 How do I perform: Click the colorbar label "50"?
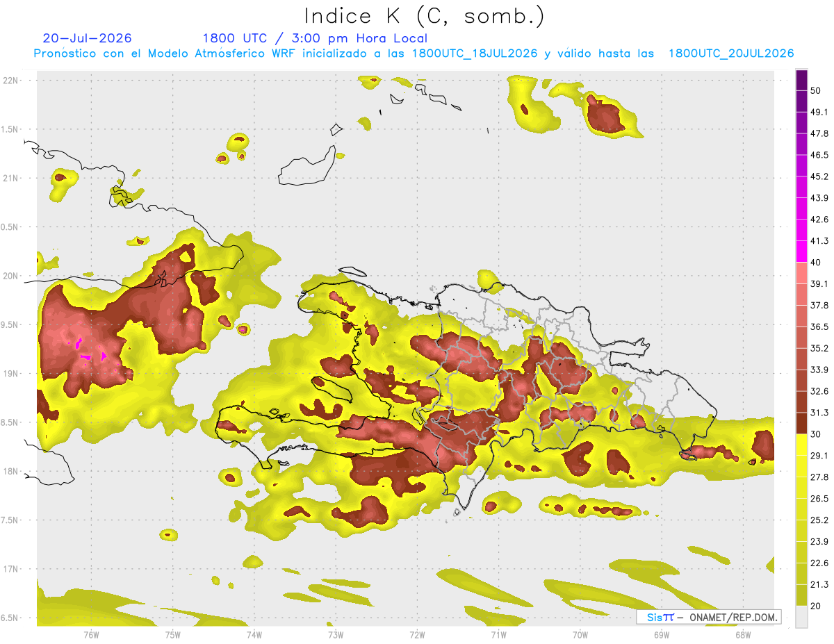tap(816, 90)
